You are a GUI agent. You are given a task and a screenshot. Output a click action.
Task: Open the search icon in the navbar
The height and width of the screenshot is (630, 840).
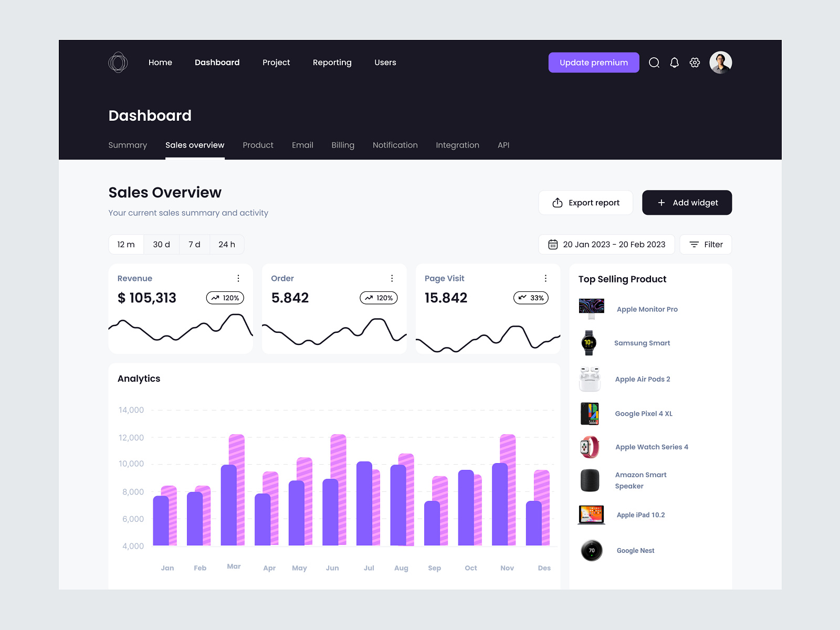click(654, 62)
